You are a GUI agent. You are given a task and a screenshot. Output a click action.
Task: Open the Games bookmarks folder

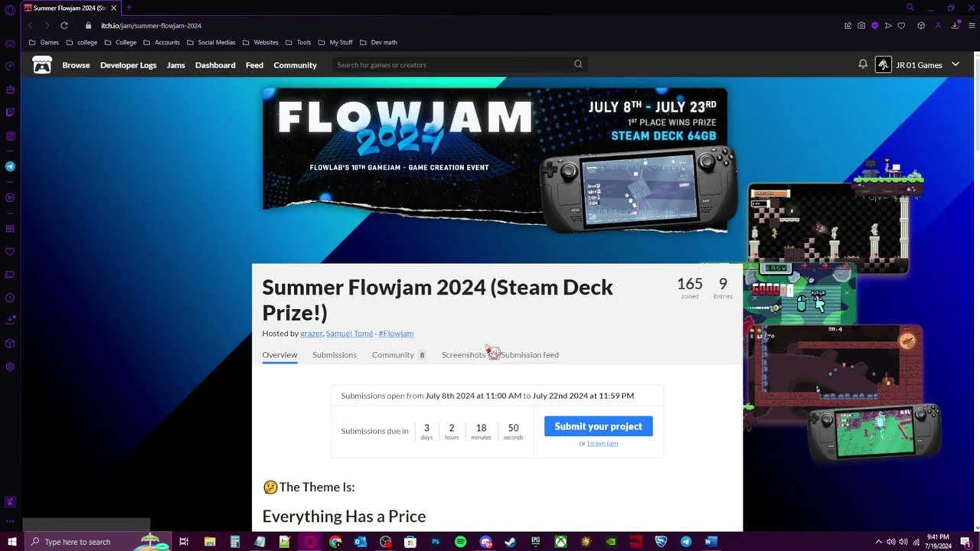tap(44, 42)
